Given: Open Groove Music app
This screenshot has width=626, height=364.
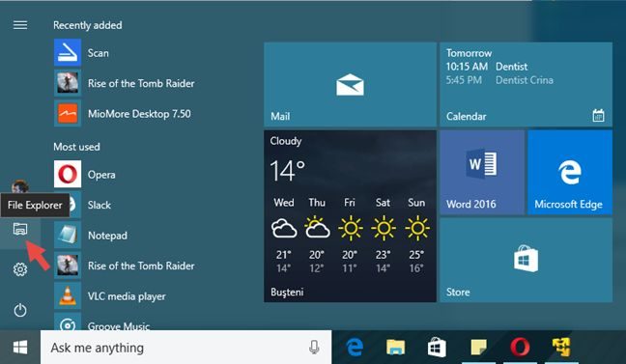Looking at the screenshot, I should coord(102,322).
